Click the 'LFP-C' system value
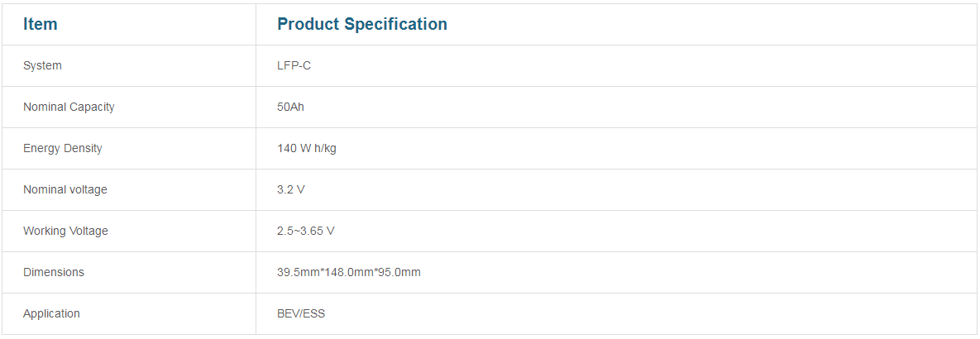 click(x=294, y=66)
